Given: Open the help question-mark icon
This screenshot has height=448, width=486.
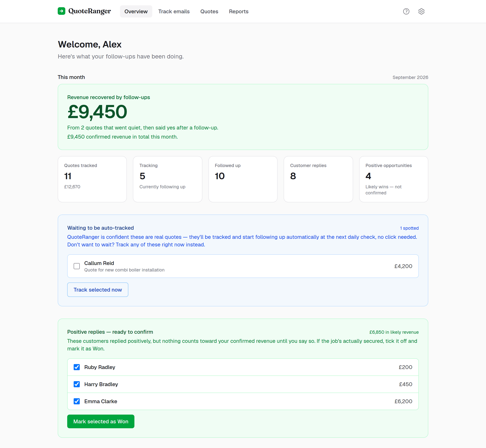Looking at the screenshot, I should 406,11.
